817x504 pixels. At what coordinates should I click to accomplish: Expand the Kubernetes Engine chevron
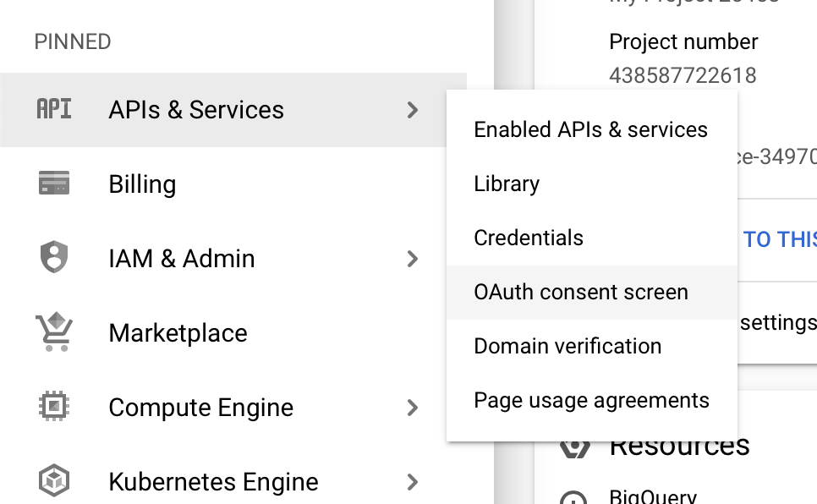click(x=413, y=482)
